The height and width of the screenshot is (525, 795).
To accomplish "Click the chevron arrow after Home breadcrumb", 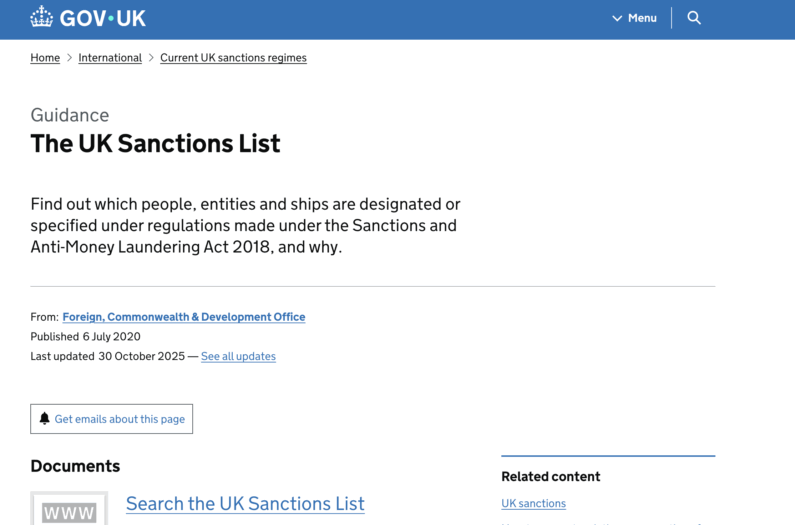I will point(69,58).
